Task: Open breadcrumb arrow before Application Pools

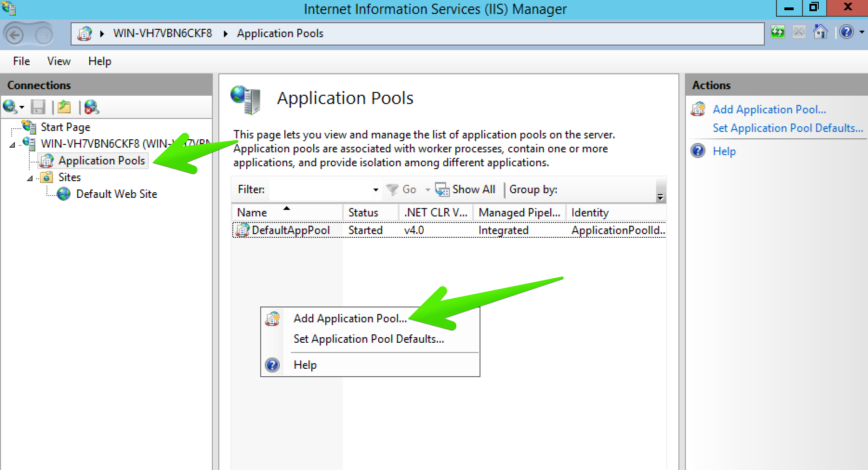Action: point(225,34)
